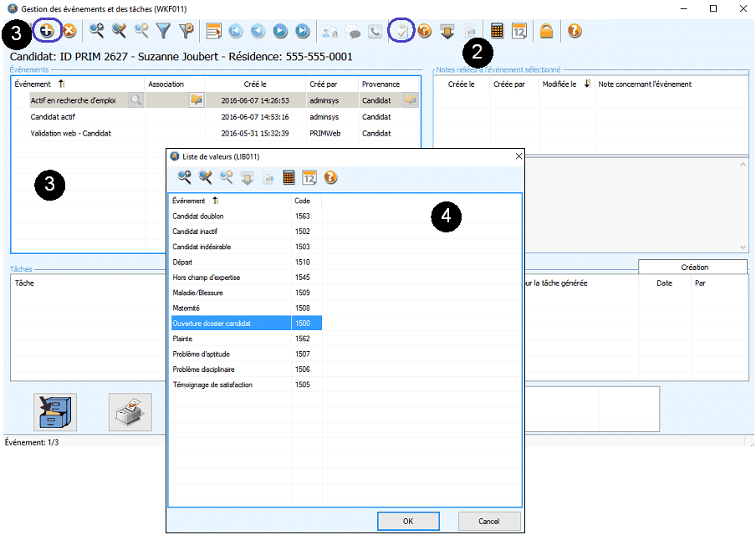
Task: Click the printer button at bottom left
Action: point(130,412)
